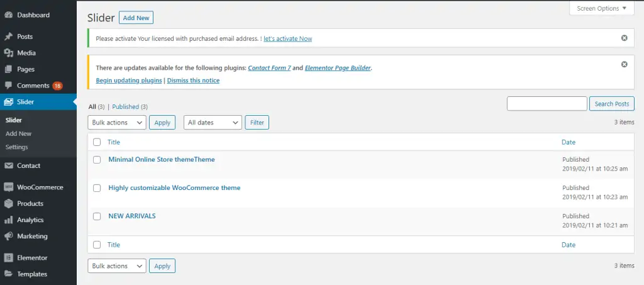Switch to the Published filter view
Screen dimensions: 644x285
(x=125, y=107)
